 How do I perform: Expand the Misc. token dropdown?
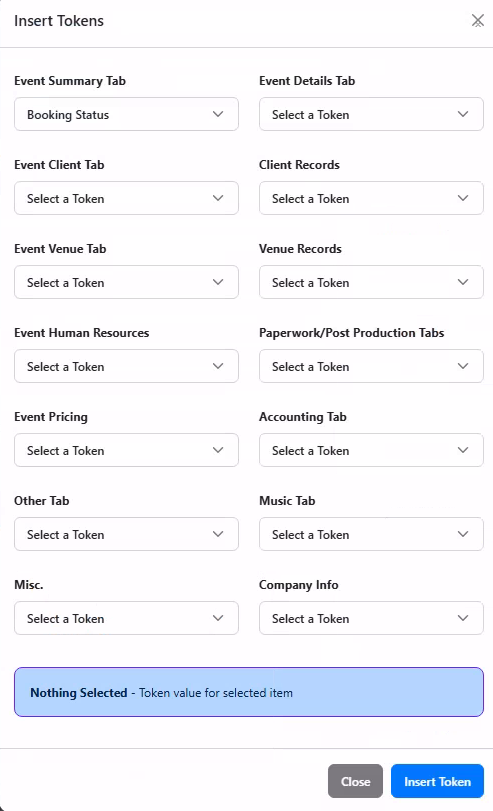tap(126, 618)
